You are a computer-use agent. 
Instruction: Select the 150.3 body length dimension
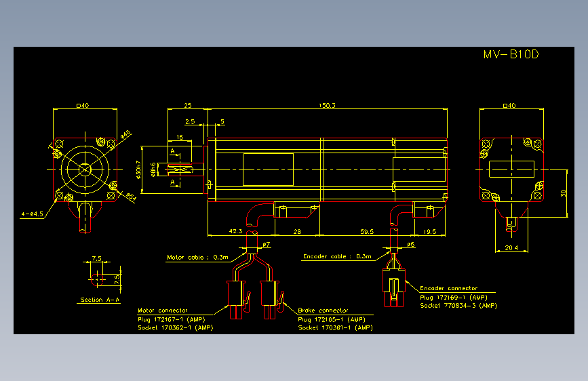click(x=327, y=105)
